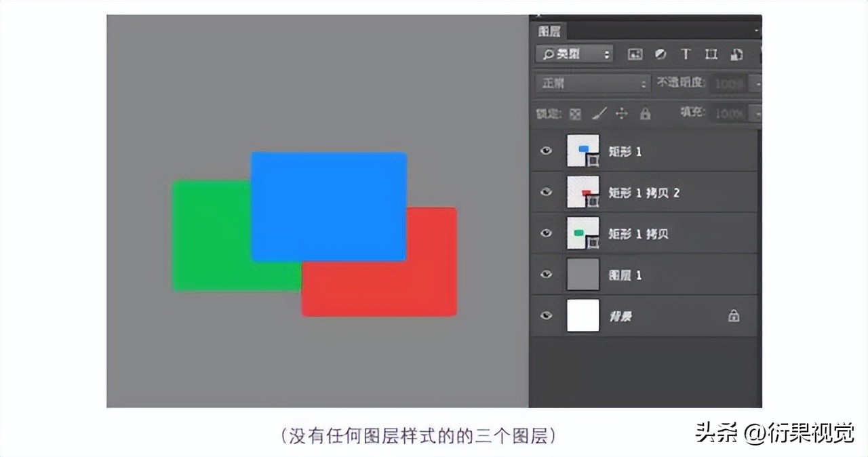Click the shape layer filter icon
Screen dimensions: 868x457
pyautogui.click(x=711, y=54)
